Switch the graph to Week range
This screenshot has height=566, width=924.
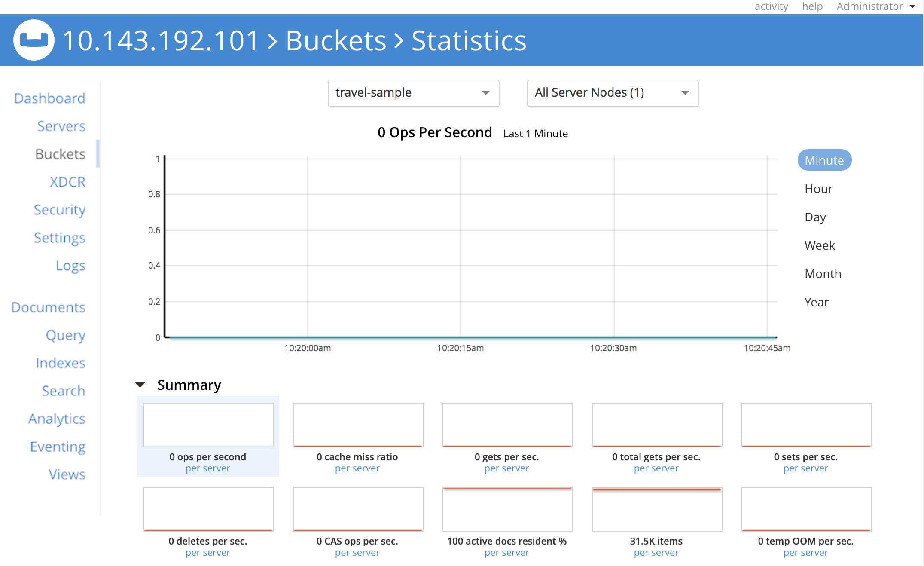(819, 245)
